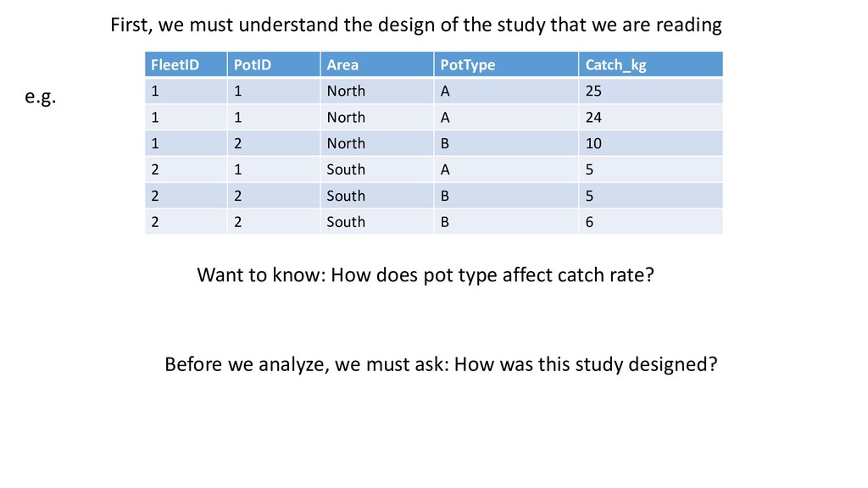Click the PotType column header

coord(506,64)
